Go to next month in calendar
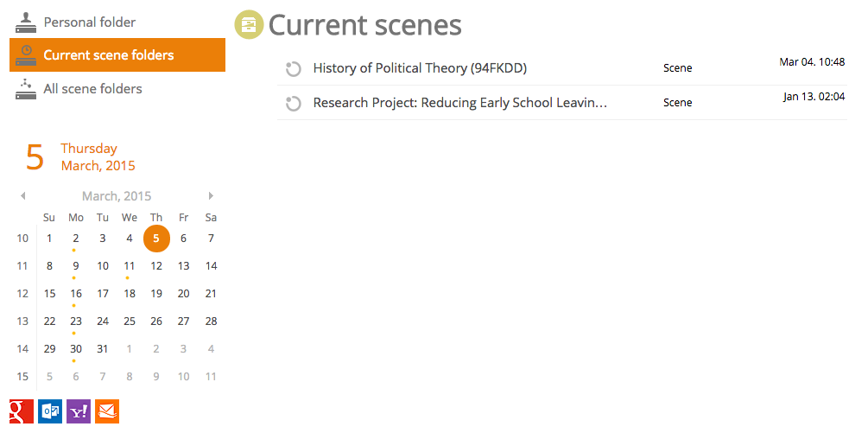 211,195
